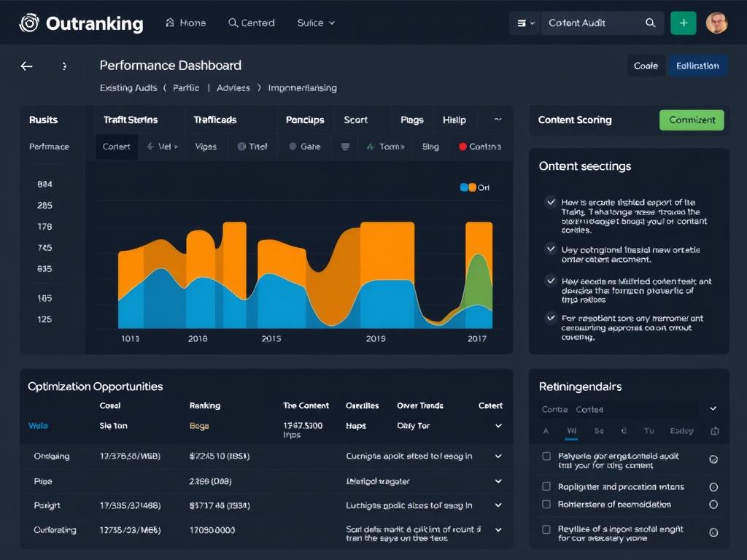Click the back arrow above Performance Dashboard
This screenshot has height=560, width=747.
(x=26, y=66)
